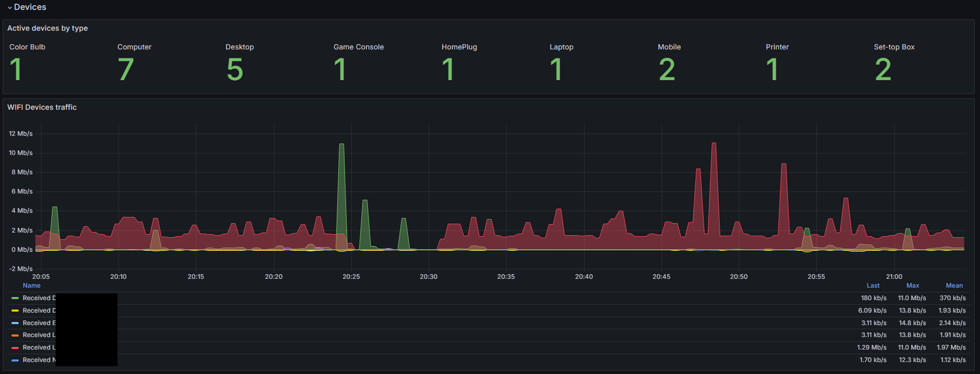The image size is (980, 374).
Task: Click the 20:50 time axis label
Action: coord(739,277)
